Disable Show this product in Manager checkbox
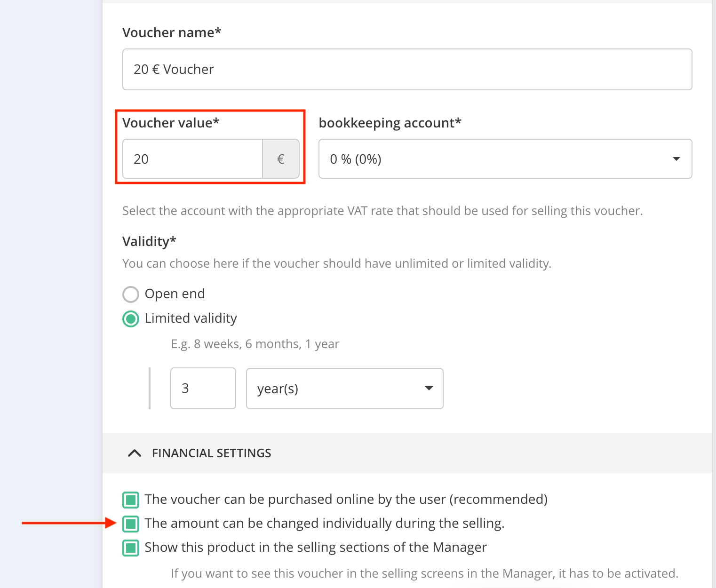Screen dimensions: 716x588 (x=131, y=548)
